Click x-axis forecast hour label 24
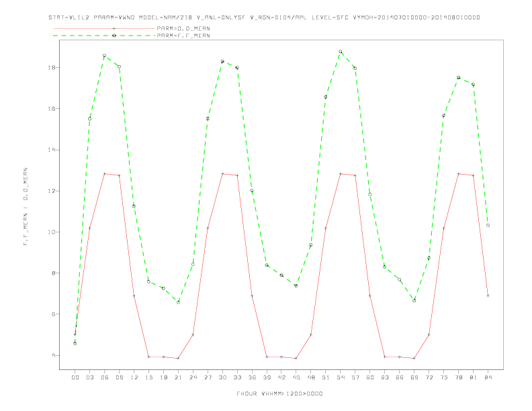The height and width of the screenshot is (411, 532). point(193,377)
